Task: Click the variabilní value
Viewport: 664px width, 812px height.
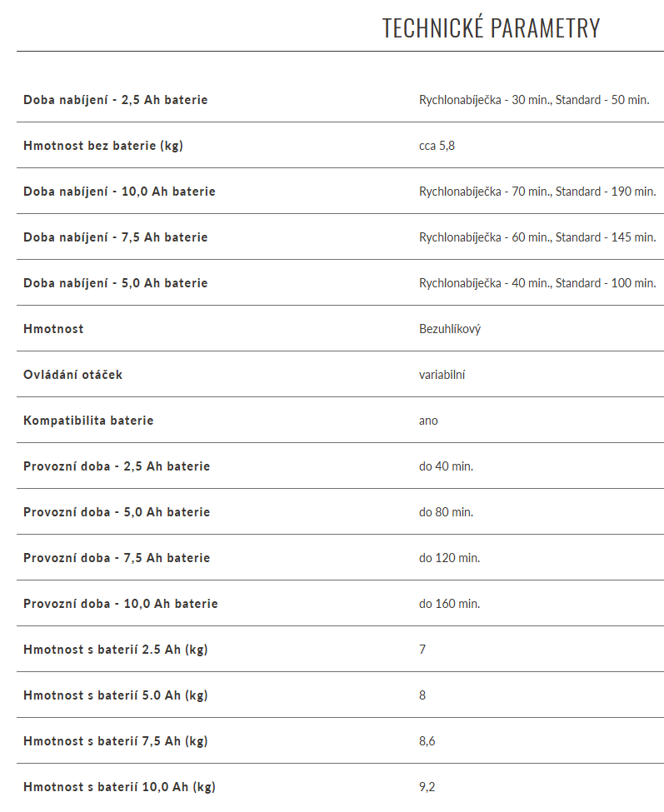Action: pos(442,375)
